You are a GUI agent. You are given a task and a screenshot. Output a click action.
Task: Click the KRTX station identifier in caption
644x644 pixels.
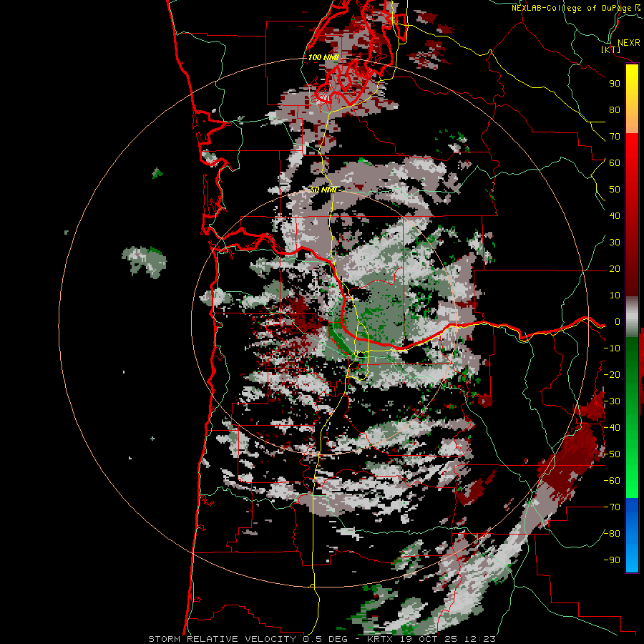[380, 639]
